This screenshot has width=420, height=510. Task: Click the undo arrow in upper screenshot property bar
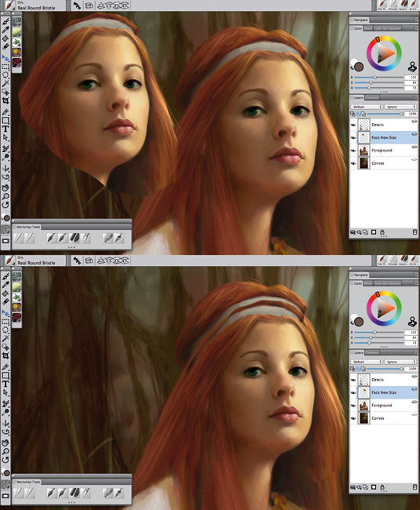pos(77,5)
